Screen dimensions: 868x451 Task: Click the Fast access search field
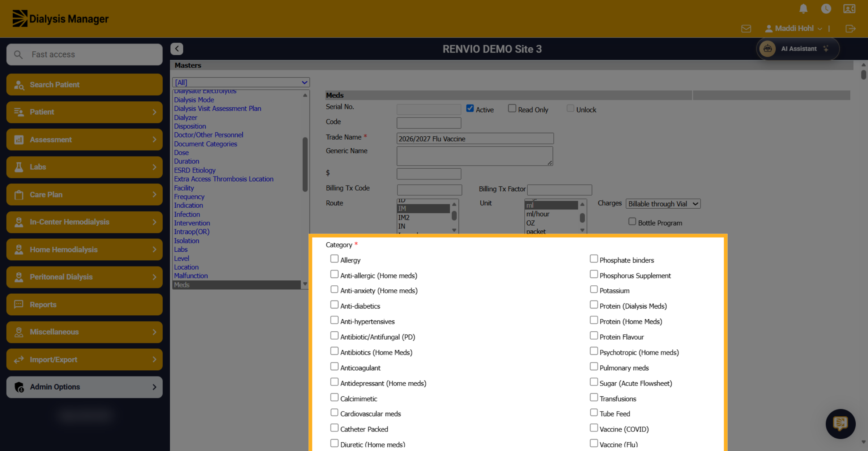coord(85,55)
